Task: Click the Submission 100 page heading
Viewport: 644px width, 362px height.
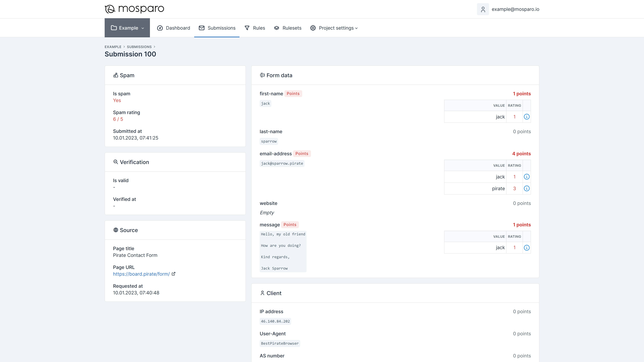Action: click(x=130, y=54)
